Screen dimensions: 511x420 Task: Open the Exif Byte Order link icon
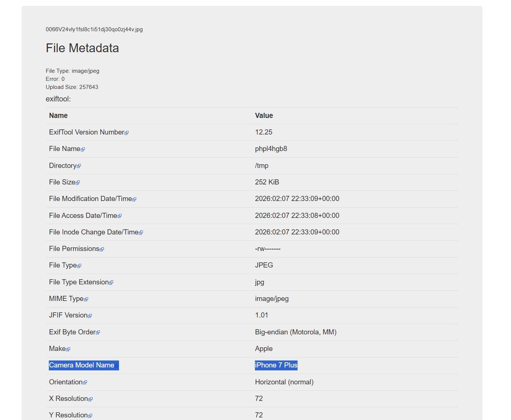point(98,333)
